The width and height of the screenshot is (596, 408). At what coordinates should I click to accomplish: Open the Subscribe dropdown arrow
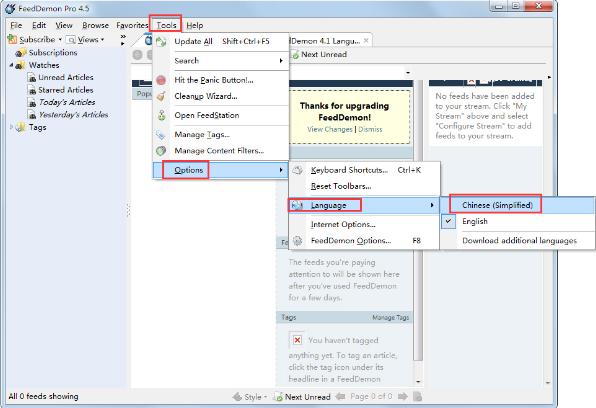click(60, 40)
